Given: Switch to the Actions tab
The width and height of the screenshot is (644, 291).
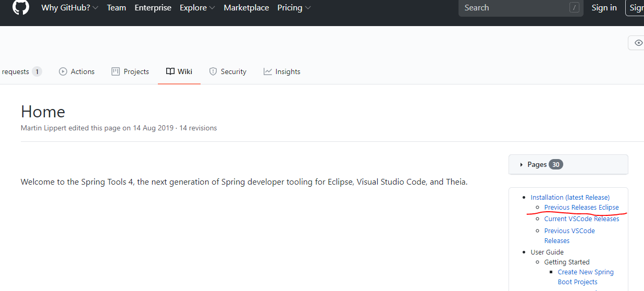Looking at the screenshot, I should point(77,71).
